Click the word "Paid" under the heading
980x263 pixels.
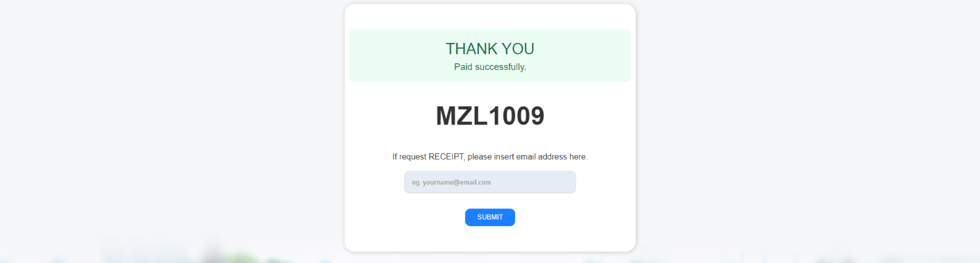point(463,67)
